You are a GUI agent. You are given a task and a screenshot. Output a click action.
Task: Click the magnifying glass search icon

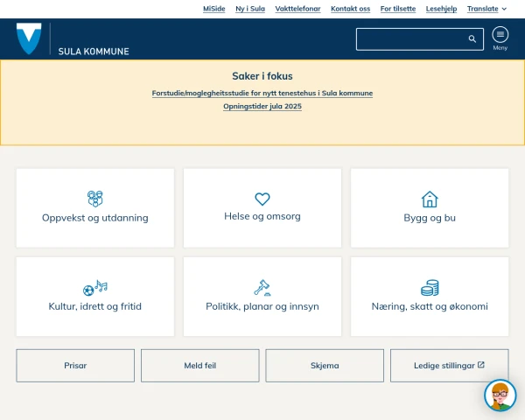[x=472, y=39]
